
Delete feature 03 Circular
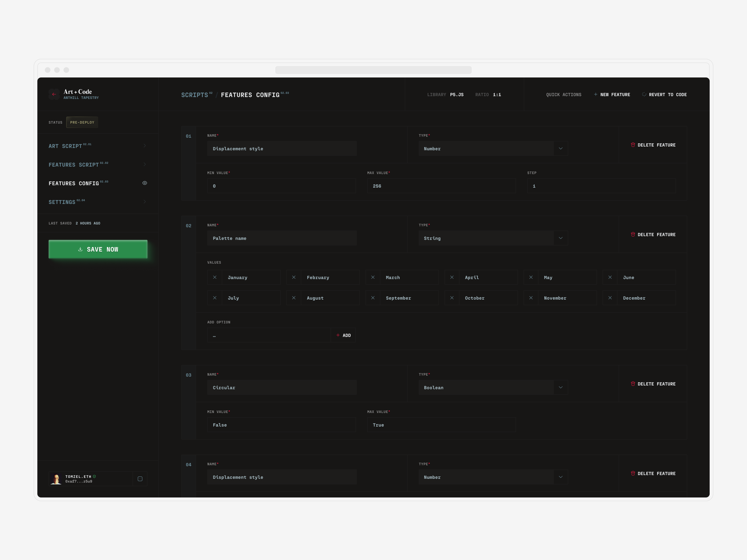[653, 384]
